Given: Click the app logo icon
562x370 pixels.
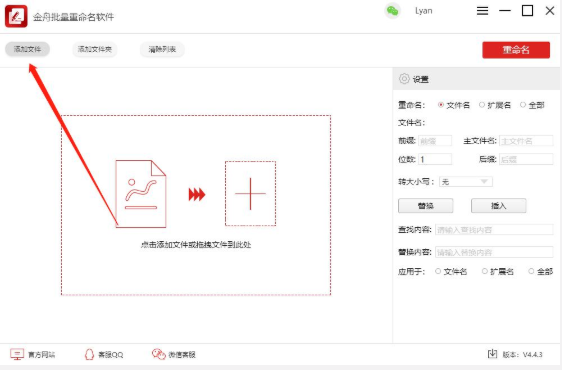Looking at the screenshot, I should pyautogui.click(x=16, y=16).
